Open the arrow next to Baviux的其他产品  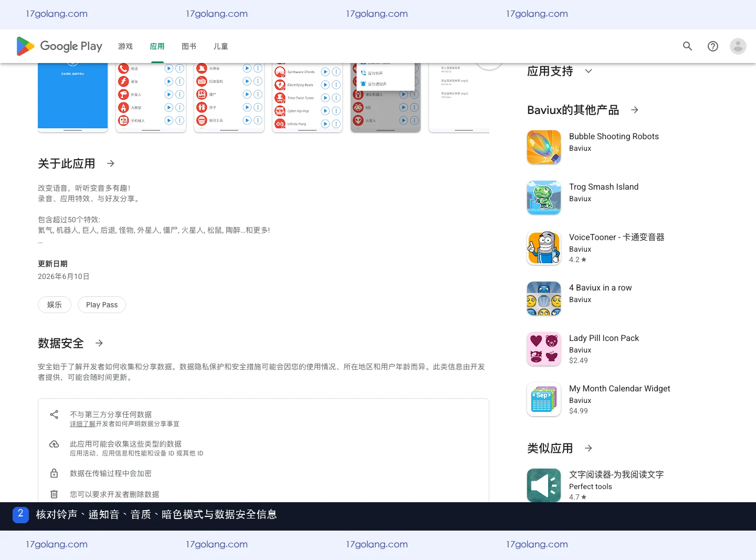(635, 110)
